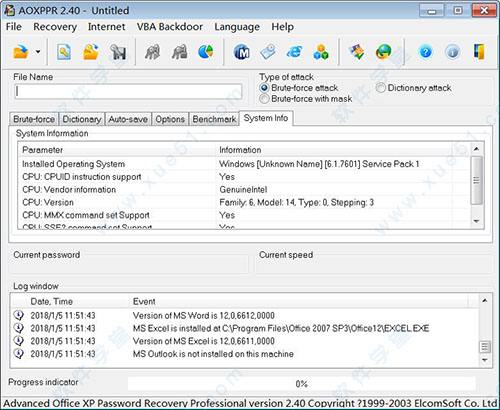500x410 pixels.
Task: Click the AOXPPR title bar application icon
Action: pyautogui.click(x=10, y=10)
